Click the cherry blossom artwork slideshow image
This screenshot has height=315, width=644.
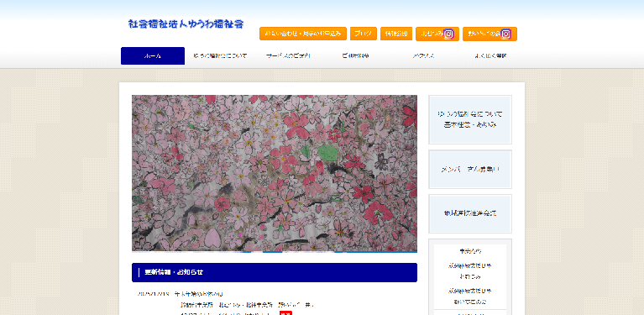pos(275,173)
